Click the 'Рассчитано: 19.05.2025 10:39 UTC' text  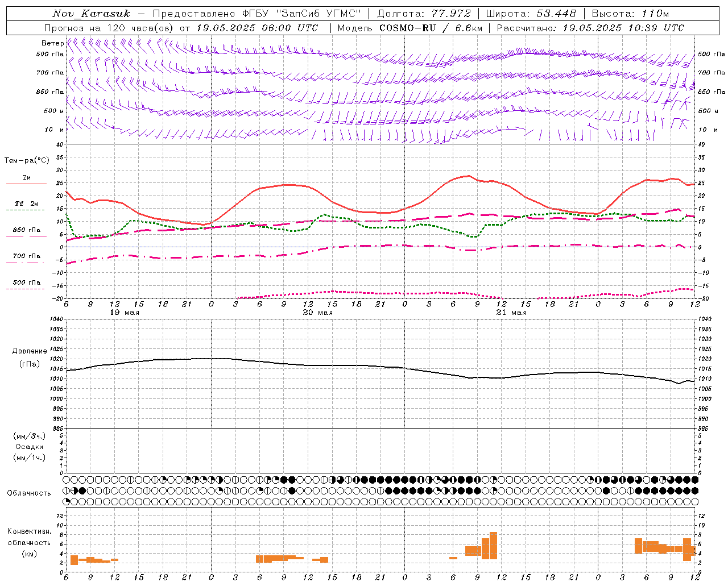tap(590, 28)
